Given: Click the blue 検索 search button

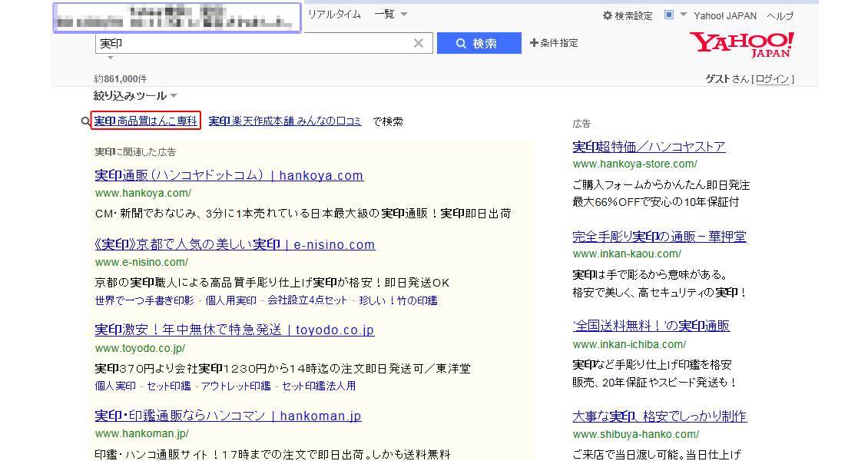Looking at the screenshot, I should pyautogui.click(x=479, y=43).
